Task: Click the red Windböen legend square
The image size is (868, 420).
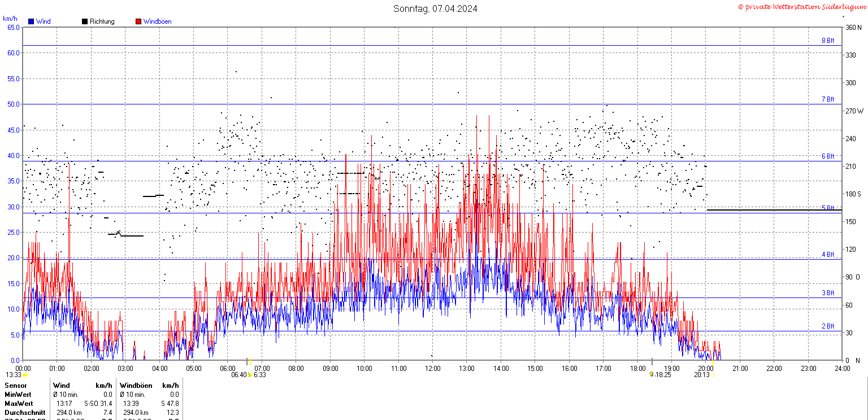Action: tap(138, 21)
